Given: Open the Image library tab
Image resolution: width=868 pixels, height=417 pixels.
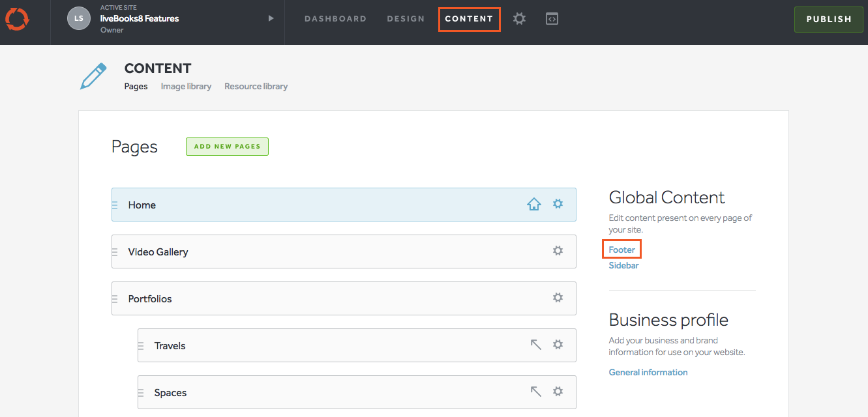Looking at the screenshot, I should [186, 86].
